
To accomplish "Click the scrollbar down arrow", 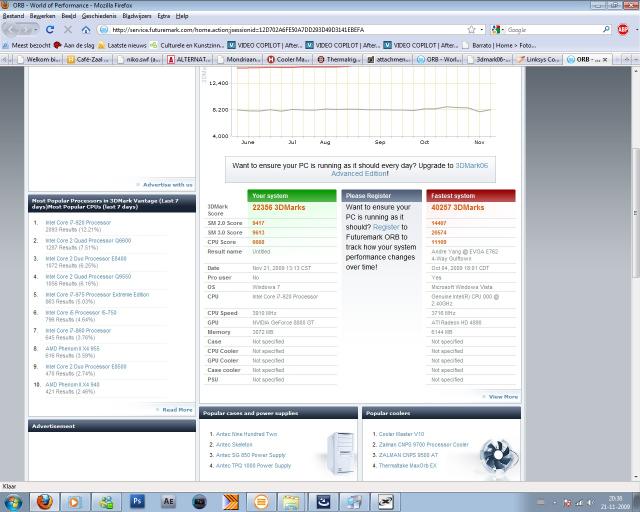I will pyautogui.click(x=636, y=476).
